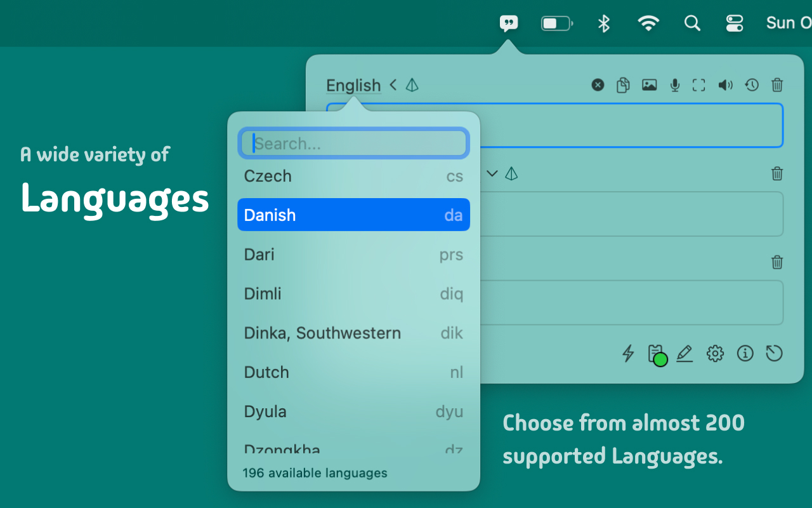Viewport: 812px width, 508px height.
Task: Choose Danish from the language list
Action: (x=353, y=215)
